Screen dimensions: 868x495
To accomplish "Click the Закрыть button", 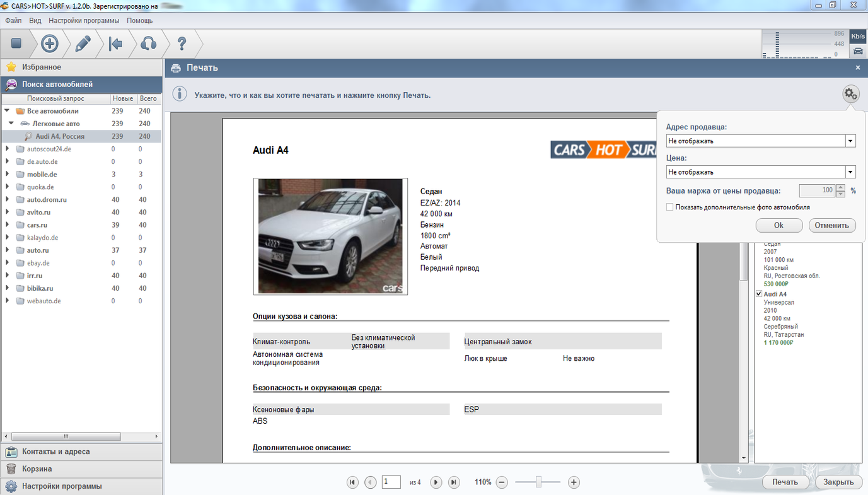I will tap(838, 482).
